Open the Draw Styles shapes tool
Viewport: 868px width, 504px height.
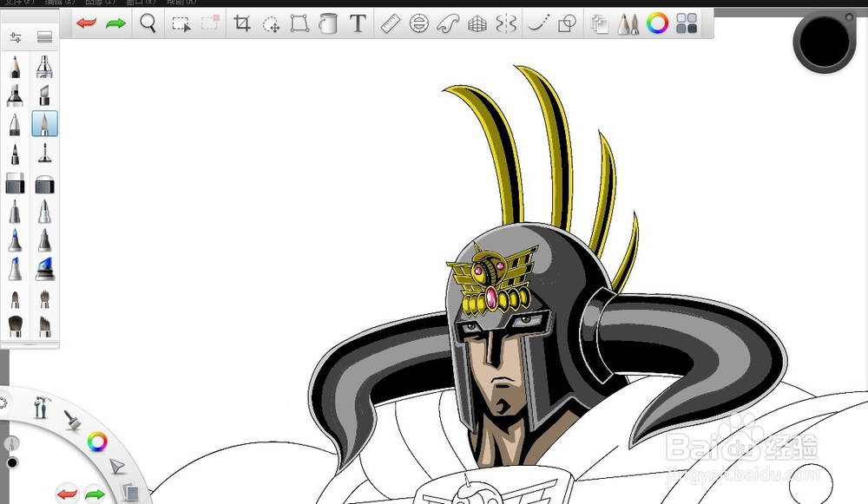point(568,23)
